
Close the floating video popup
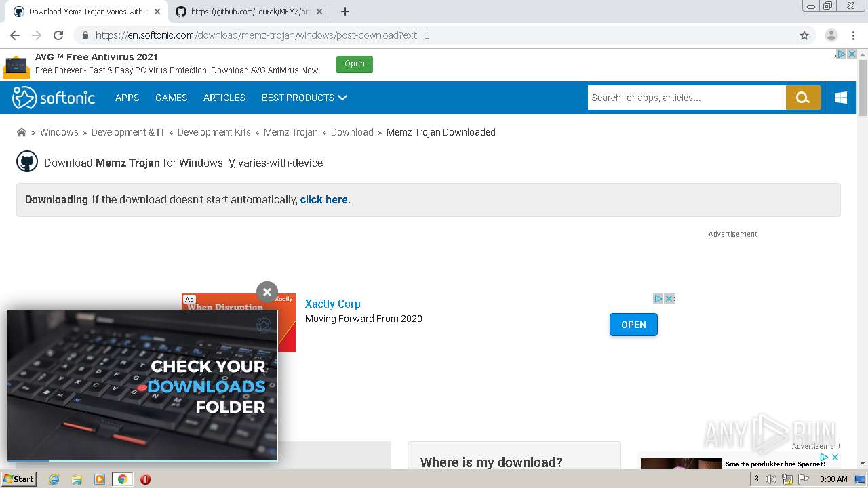[x=267, y=292]
